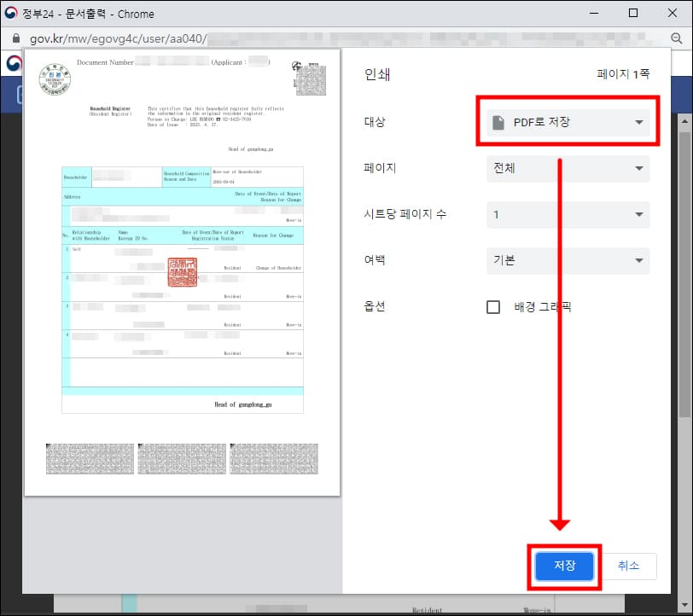The image size is (693, 616).
Task: Click the blue 저장 save button
Action: point(563,566)
